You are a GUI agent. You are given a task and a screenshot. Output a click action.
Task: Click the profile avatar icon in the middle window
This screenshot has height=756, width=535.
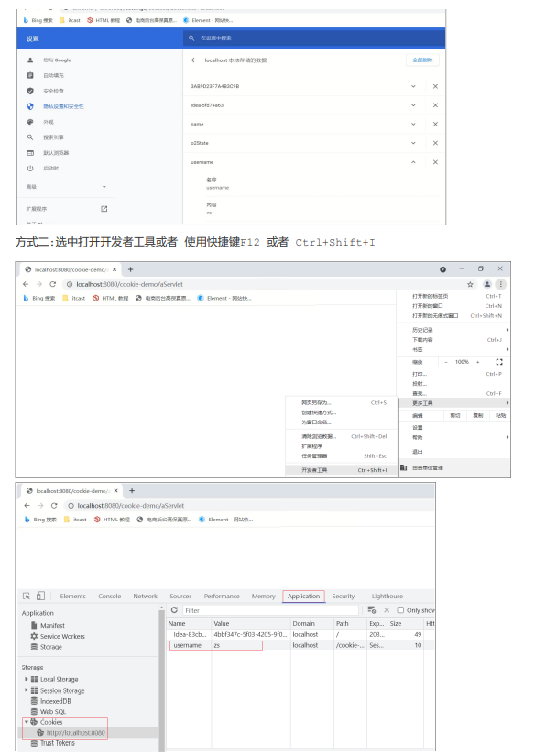click(487, 284)
